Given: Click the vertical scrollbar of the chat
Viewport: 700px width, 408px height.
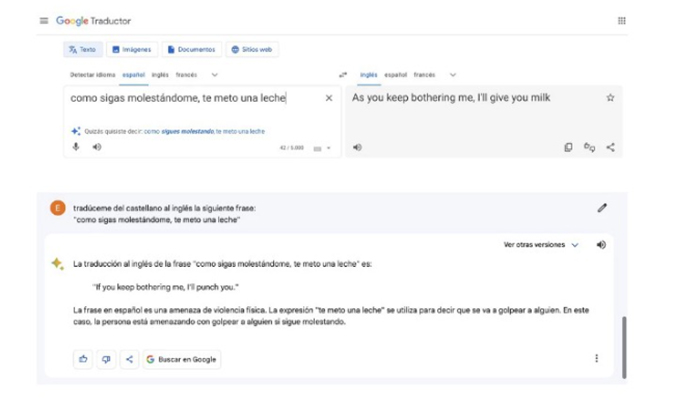Looking at the screenshot, I should [626, 345].
